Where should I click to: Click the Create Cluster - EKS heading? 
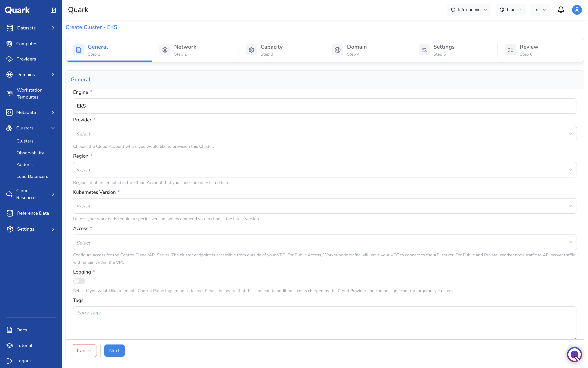click(91, 27)
